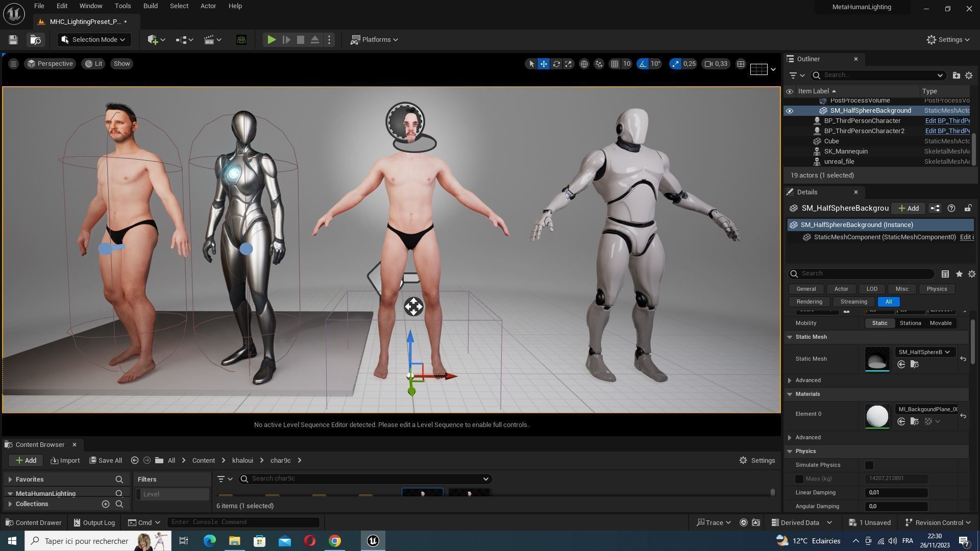Viewport: 980px width, 551px height.
Task: Switch to the Rendering filter tab
Action: click(x=809, y=302)
